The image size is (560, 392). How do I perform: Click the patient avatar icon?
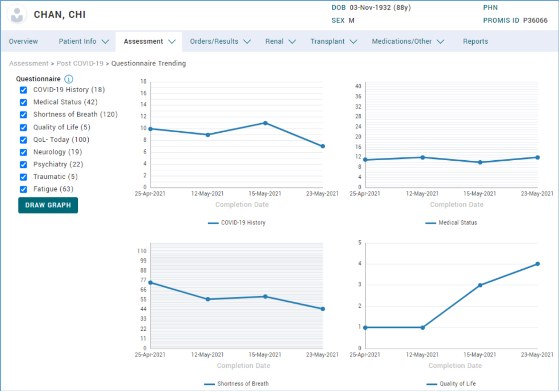pos(17,14)
